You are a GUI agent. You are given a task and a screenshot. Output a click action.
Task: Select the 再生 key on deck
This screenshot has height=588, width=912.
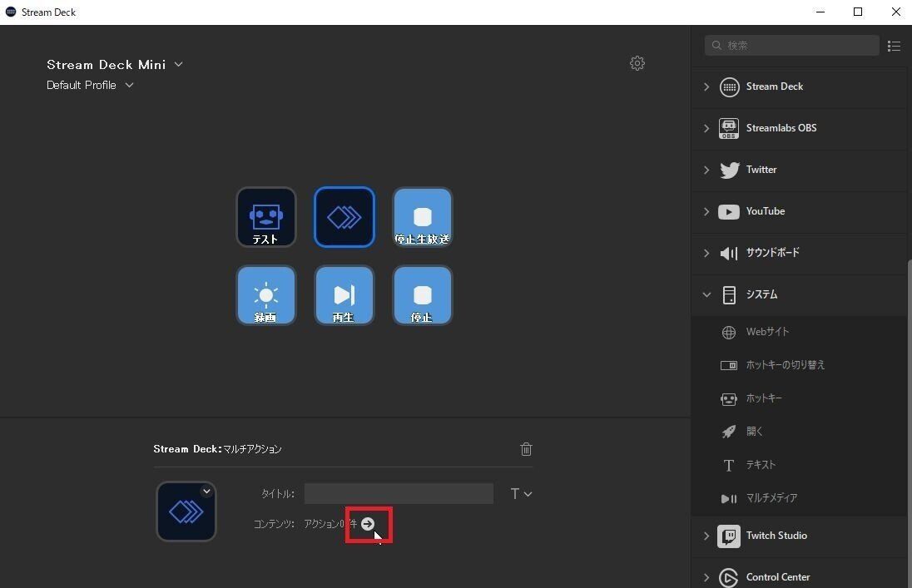tap(344, 295)
